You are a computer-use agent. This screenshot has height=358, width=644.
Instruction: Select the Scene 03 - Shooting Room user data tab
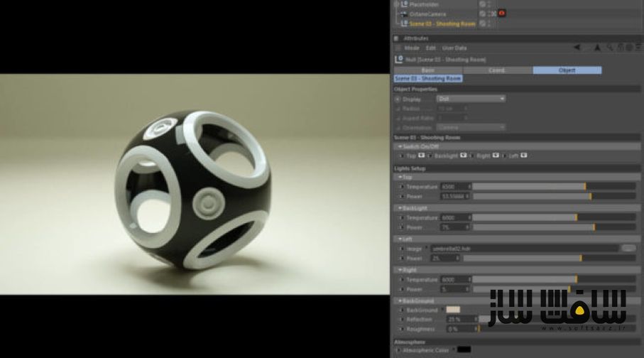[428, 79]
